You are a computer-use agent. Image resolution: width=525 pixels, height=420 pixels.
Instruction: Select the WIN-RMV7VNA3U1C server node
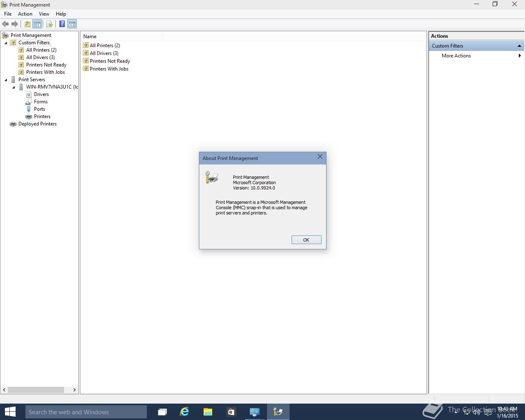[x=52, y=87]
